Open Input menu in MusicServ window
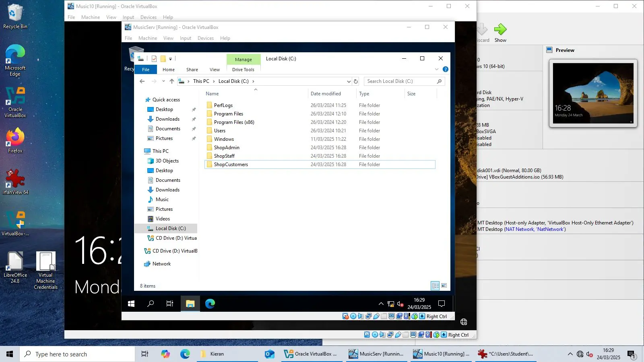This screenshot has width=644, height=362. tap(186, 38)
